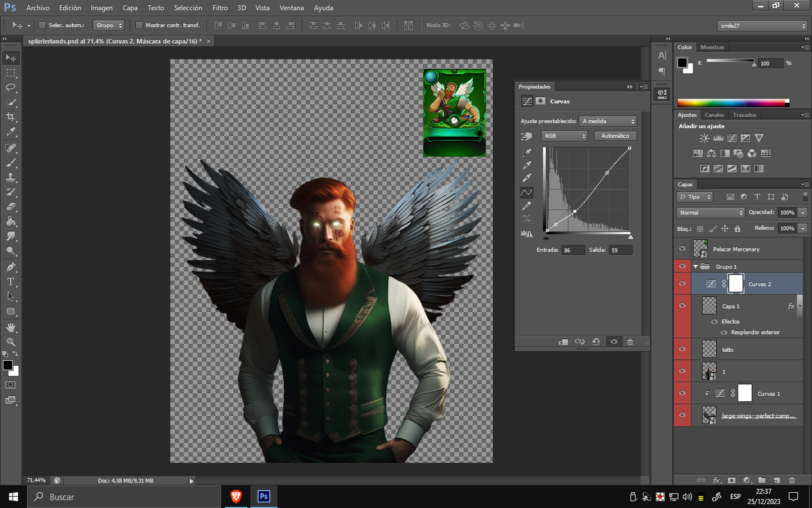
Task: Click the Entrada value field
Action: pyautogui.click(x=573, y=250)
